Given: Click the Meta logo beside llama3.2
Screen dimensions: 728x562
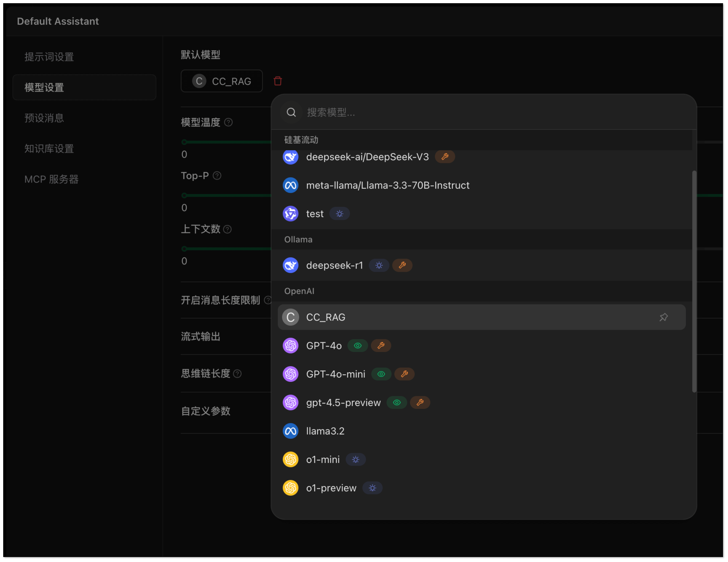Looking at the screenshot, I should (x=291, y=431).
